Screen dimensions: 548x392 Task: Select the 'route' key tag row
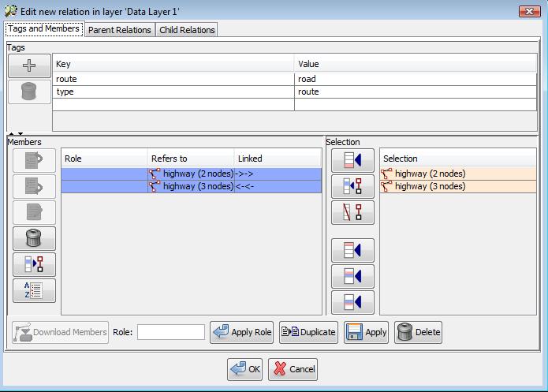point(173,79)
